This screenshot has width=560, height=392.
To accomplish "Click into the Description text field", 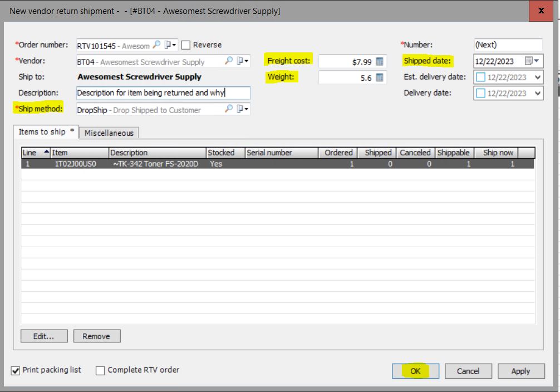I will click(163, 93).
